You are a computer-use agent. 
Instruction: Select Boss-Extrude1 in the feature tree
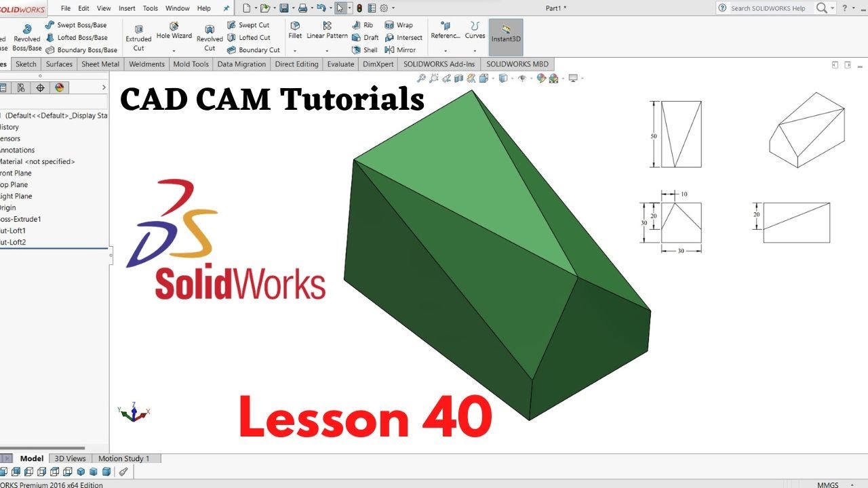[x=20, y=219]
